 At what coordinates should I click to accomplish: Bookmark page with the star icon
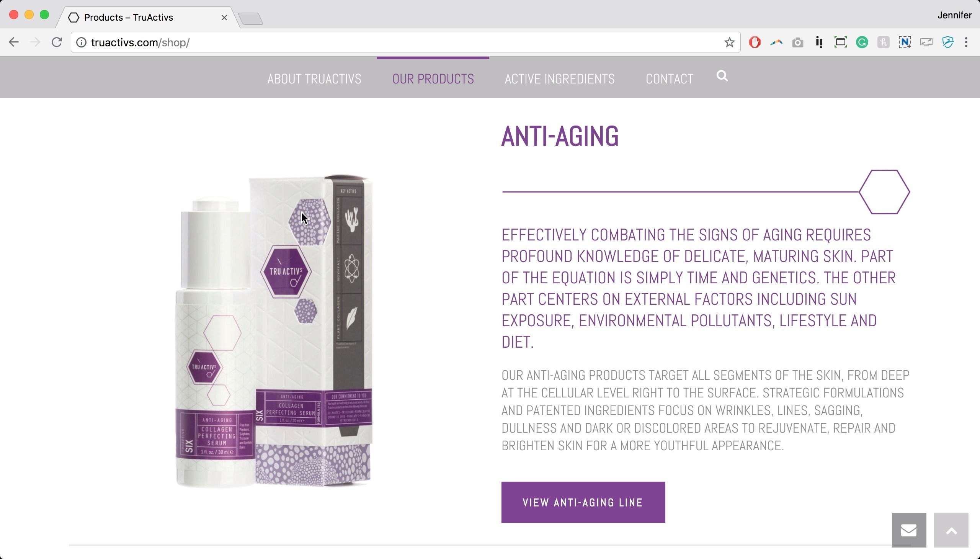729,42
